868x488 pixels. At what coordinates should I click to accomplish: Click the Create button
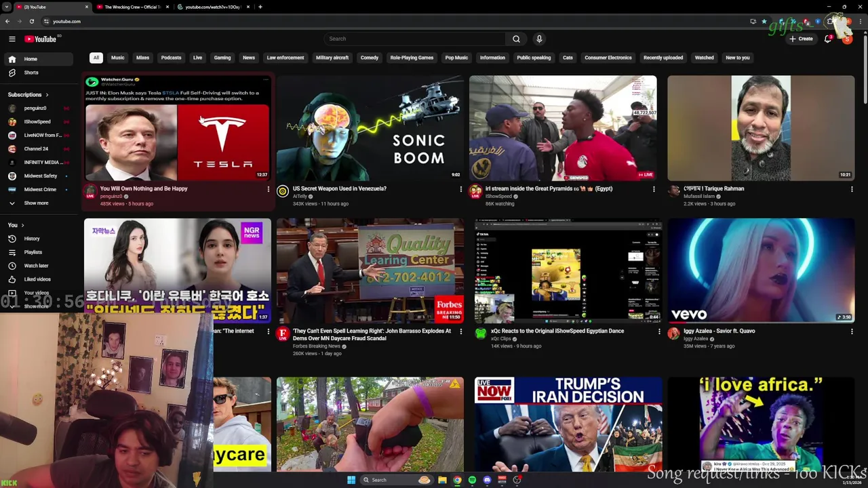tap(801, 39)
